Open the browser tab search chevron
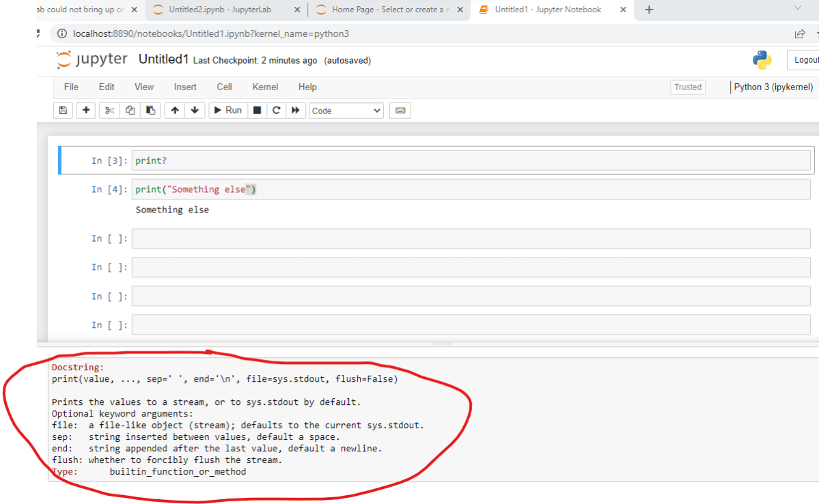This screenshot has height=504, width=819. tap(798, 8)
